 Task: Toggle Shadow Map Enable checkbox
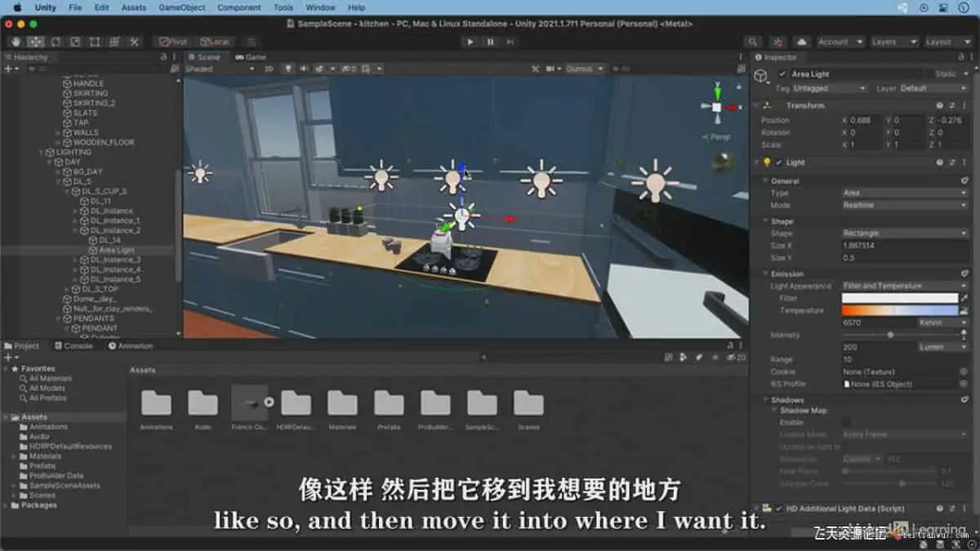point(847,422)
